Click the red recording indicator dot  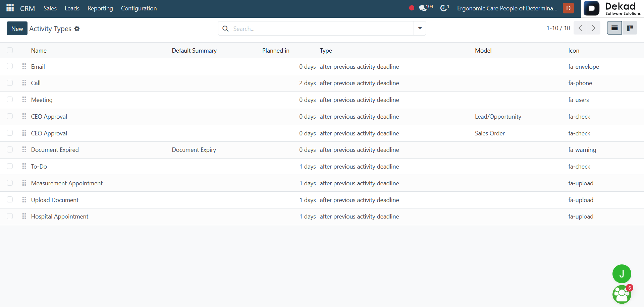pyautogui.click(x=412, y=8)
